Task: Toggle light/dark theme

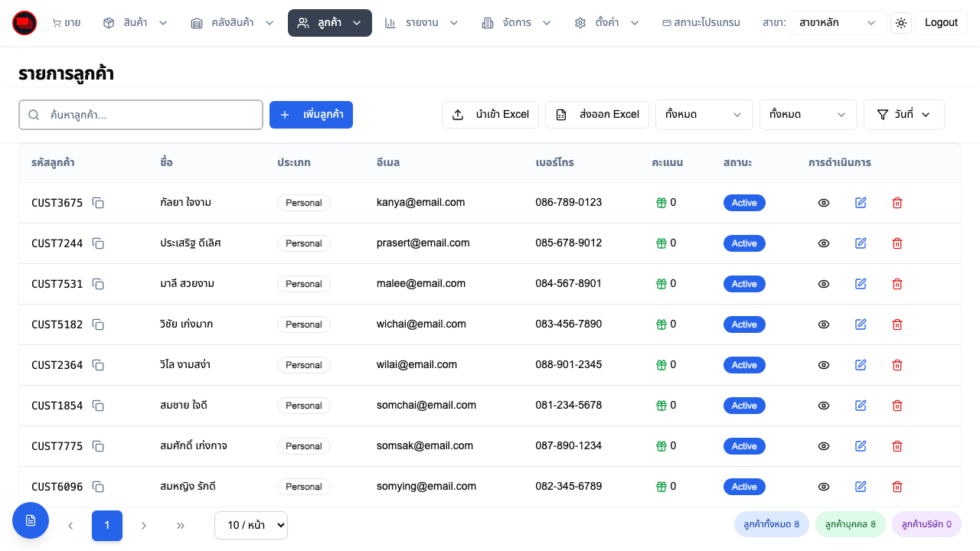Action: 901,23
